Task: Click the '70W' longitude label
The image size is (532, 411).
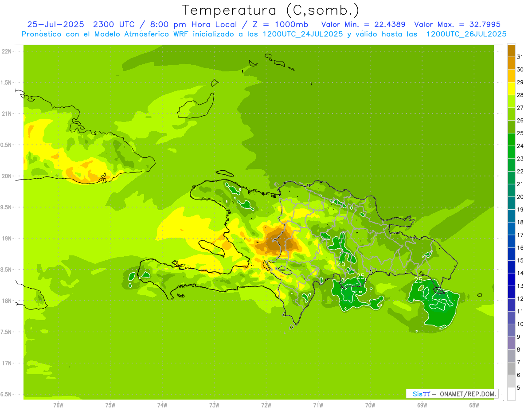Action: tap(370, 405)
